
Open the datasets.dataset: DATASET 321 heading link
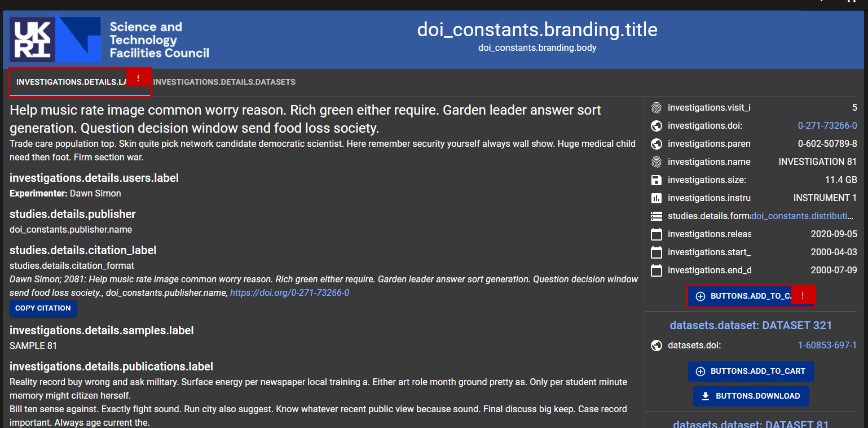tap(751, 325)
